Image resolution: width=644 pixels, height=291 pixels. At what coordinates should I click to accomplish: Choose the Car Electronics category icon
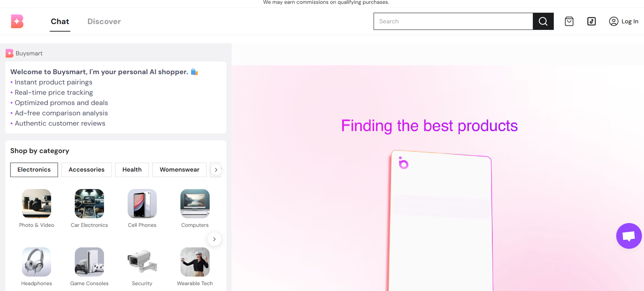point(89,204)
